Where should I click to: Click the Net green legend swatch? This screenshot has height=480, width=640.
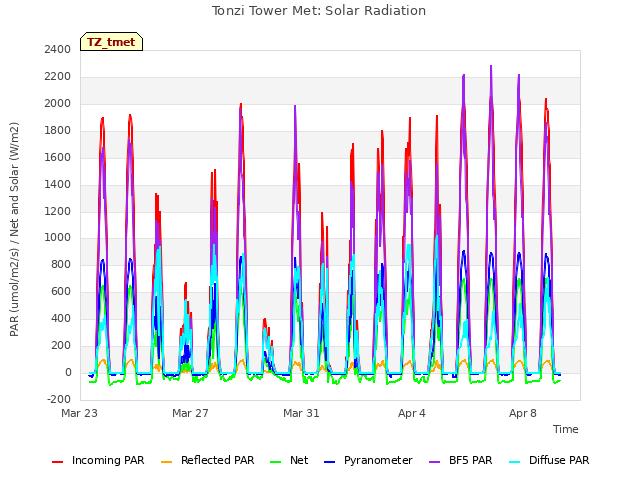[276, 462]
